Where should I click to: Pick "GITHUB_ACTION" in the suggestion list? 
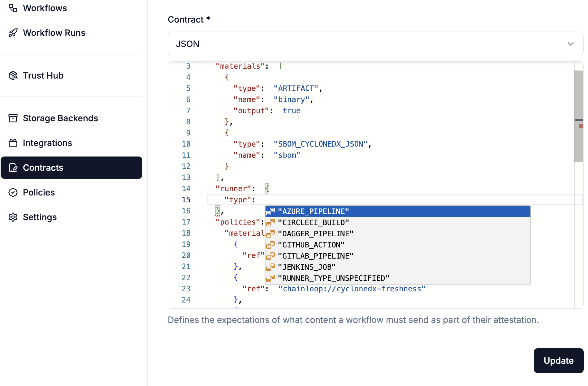click(311, 245)
